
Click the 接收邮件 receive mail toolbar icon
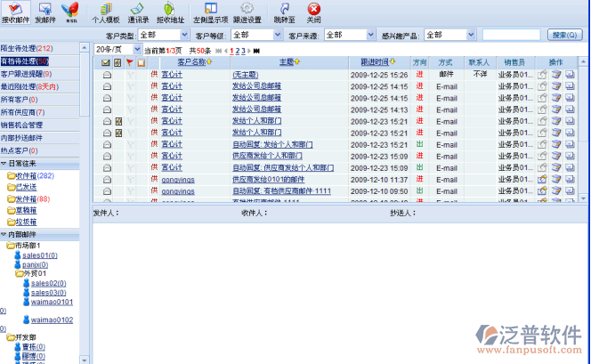tap(16, 12)
